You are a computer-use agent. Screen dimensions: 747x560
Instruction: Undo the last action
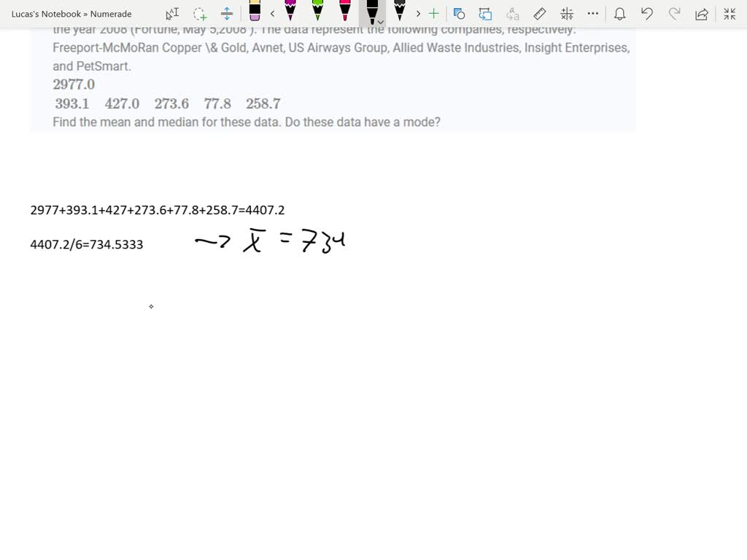click(x=647, y=14)
